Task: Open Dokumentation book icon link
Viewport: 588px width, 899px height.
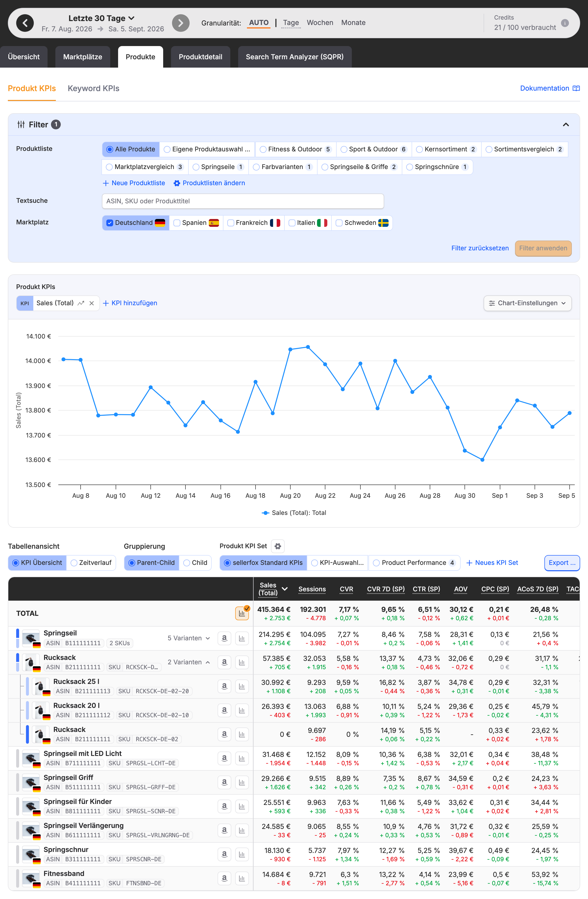Action: tap(576, 88)
